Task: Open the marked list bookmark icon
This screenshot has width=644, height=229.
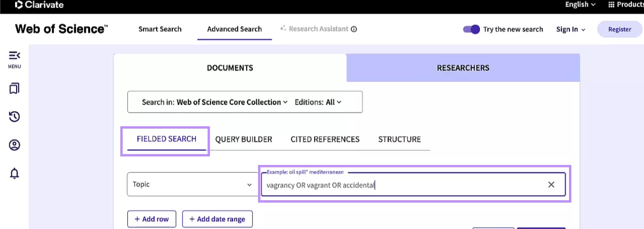Action: pos(14,89)
